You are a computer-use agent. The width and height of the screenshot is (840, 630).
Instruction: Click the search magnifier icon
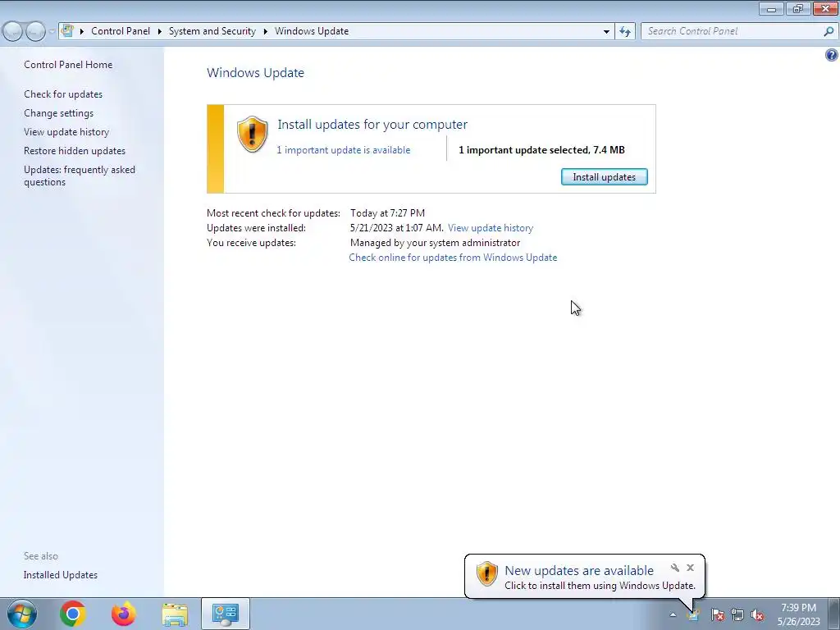tap(829, 32)
